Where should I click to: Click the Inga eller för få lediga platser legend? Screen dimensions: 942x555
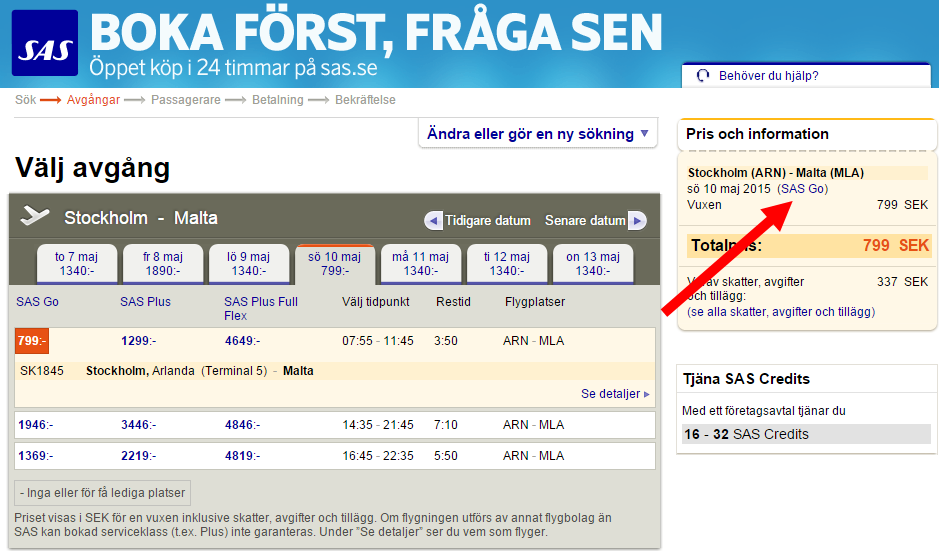103,493
